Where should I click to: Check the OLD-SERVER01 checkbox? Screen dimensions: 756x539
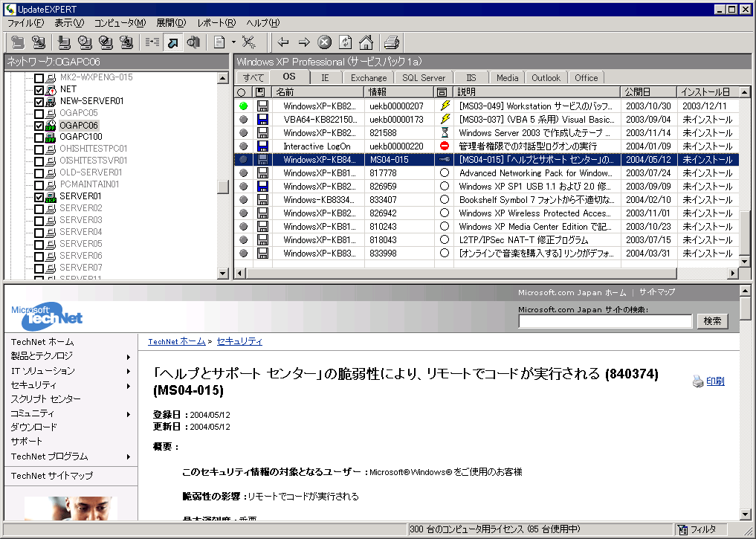tap(39, 173)
